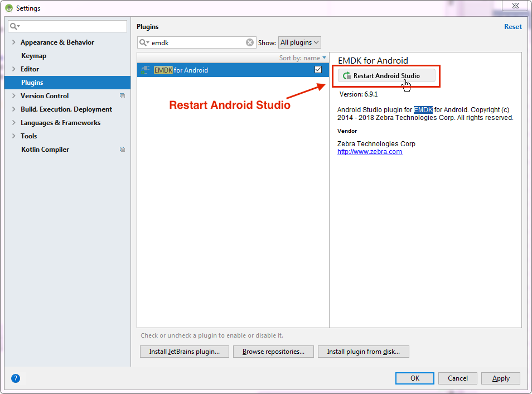The height and width of the screenshot is (394, 532).
Task: Open help with the question mark icon
Action: pyautogui.click(x=16, y=378)
